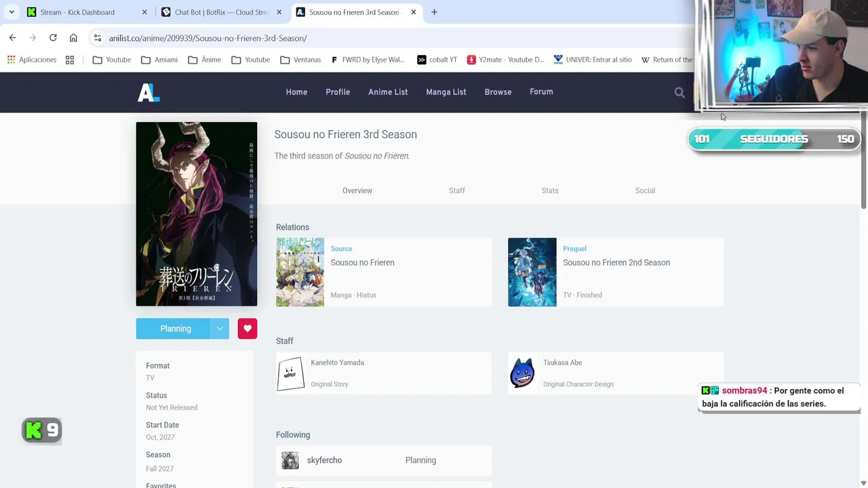Open Sousou no Frieren 2nd Season link
The image size is (868, 488).
point(616,263)
